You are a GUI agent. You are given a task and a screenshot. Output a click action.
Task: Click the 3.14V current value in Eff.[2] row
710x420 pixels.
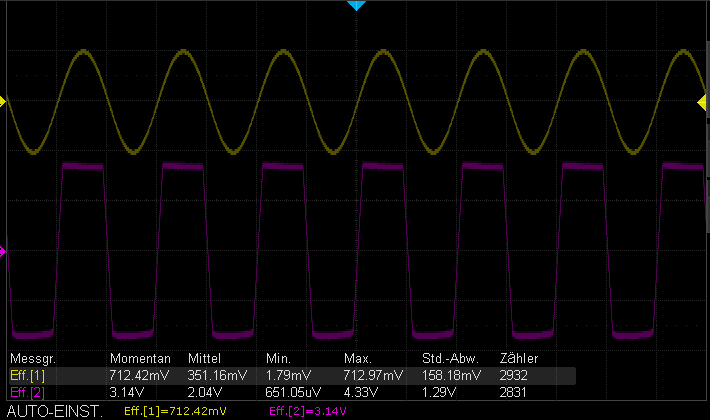point(127,392)
